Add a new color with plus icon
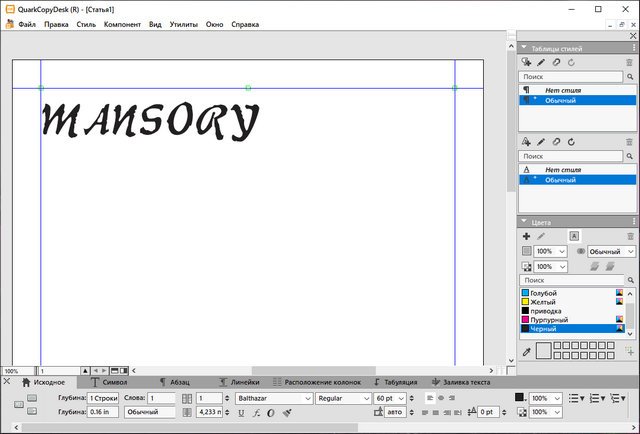 coord(526,236)
